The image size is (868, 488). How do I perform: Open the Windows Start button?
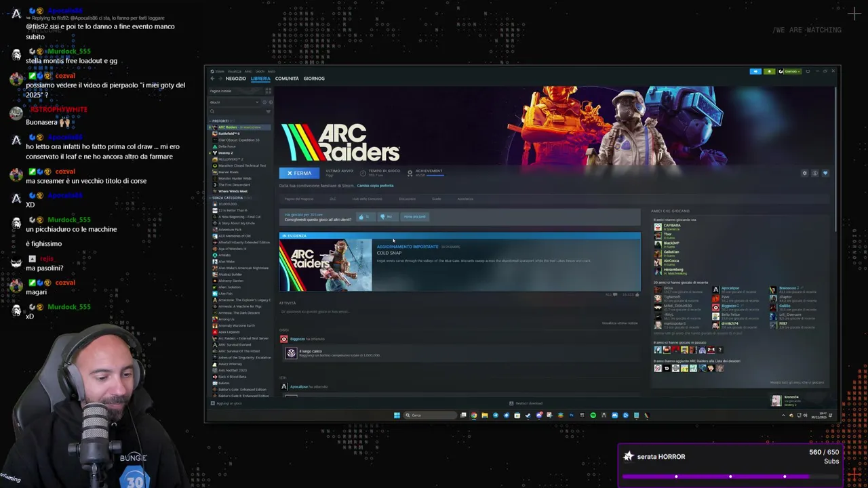click(397, 415)
